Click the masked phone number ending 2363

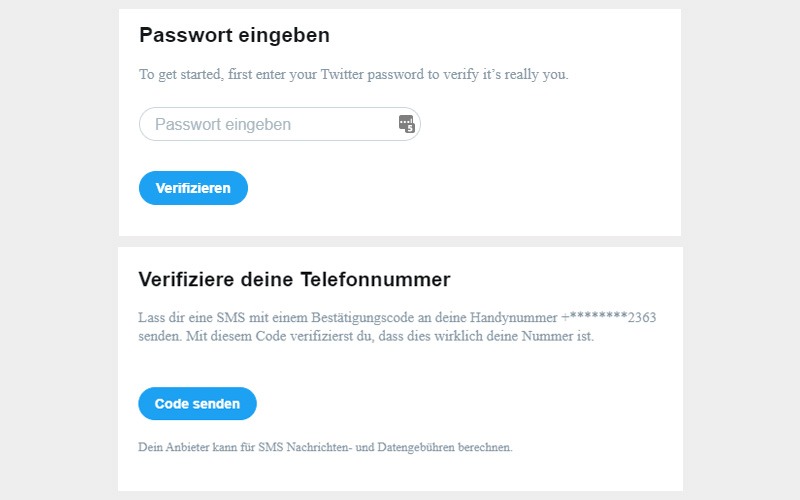click(609, 317)
